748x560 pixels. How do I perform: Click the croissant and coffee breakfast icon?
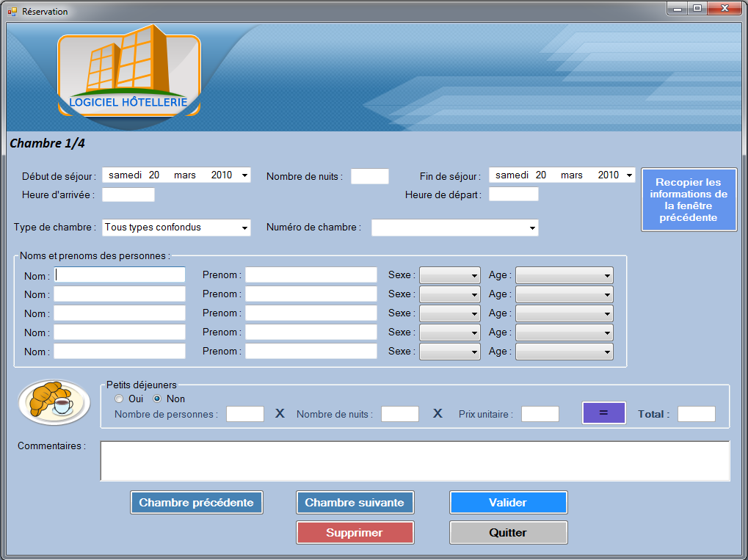pyautogui.click(x=54, y=401)
